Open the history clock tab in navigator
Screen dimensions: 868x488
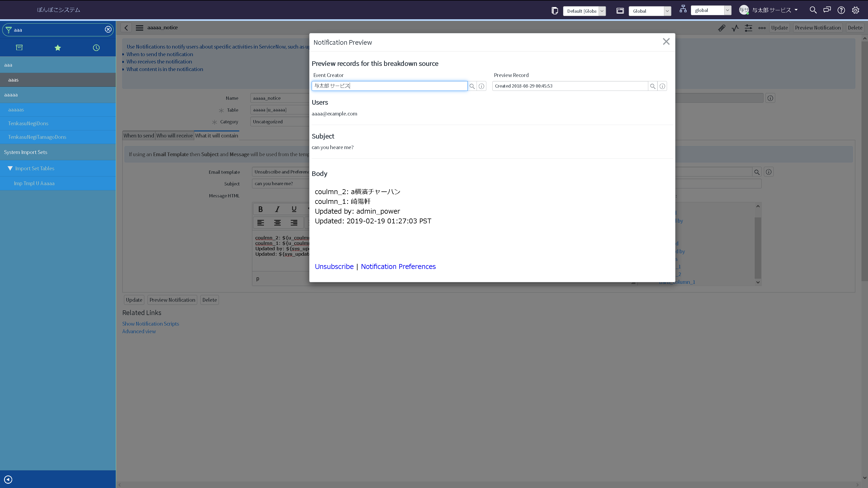coord(96,47)
